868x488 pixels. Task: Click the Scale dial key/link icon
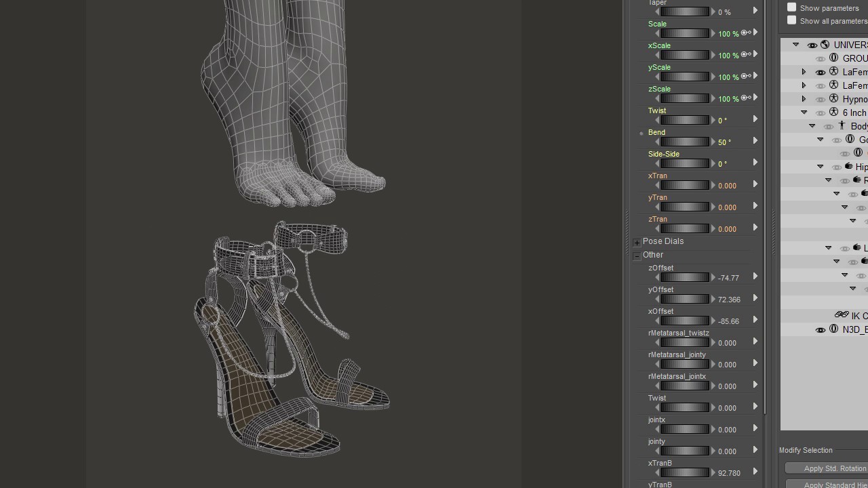(x=745, y=33)
